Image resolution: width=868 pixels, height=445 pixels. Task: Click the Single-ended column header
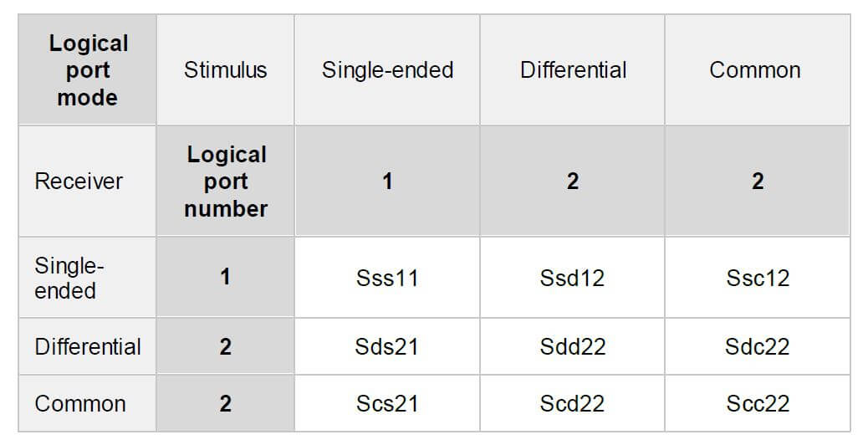pyautogui.click(x=387, y=69)
